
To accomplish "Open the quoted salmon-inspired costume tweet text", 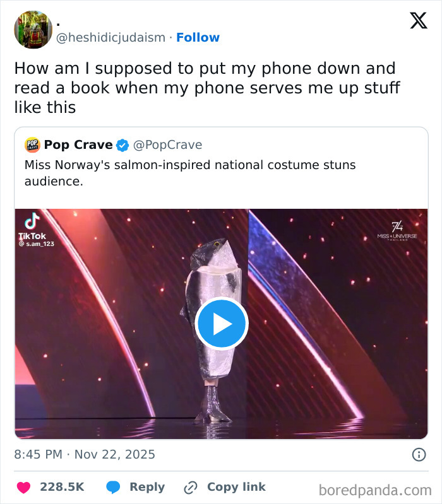I will coord(189,173).
